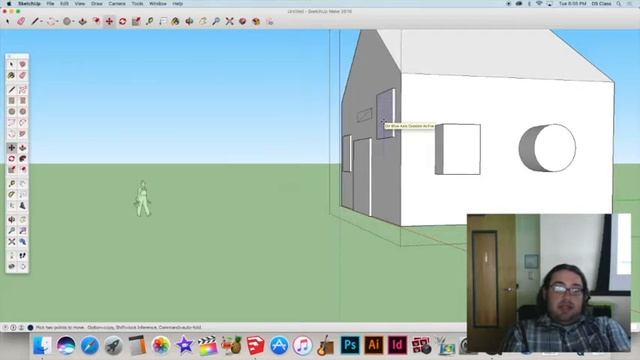Screen dimensions: 640x360
Task: Click Zoom Extents in the top toolbar
Action: click(229, 21)
